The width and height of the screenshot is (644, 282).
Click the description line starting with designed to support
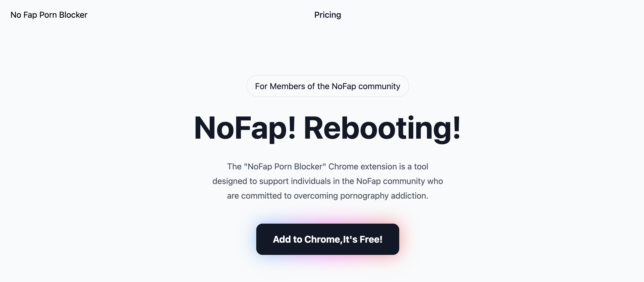(x=327, y=181)
